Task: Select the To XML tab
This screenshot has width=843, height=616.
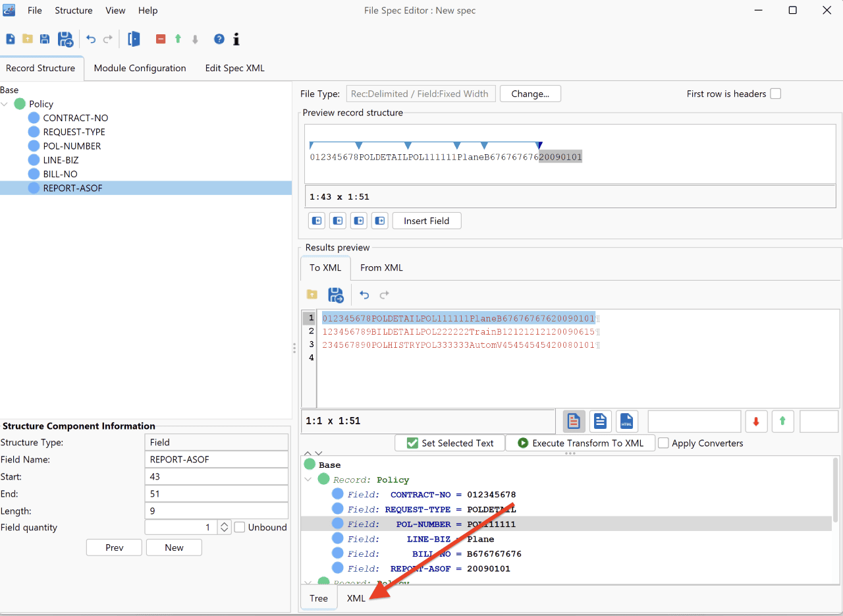Action: [x=325, y=267]
